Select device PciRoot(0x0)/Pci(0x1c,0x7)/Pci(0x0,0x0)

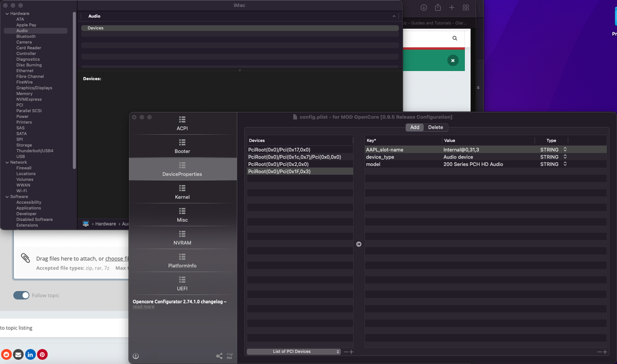300,157
